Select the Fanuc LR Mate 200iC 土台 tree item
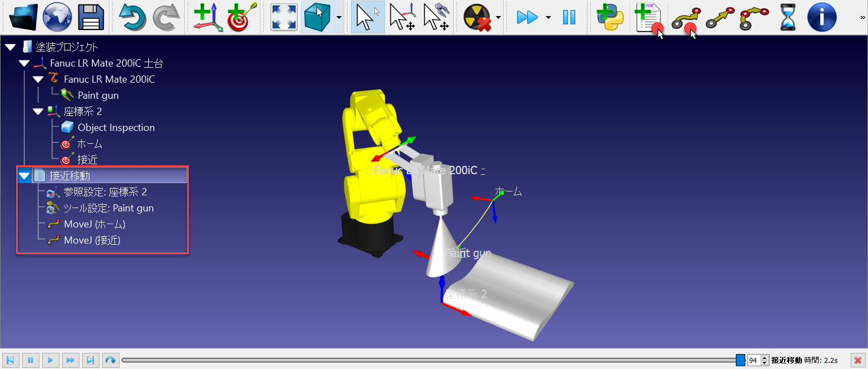The height and width of the screenshot is (369, 868). (x=106, y=63)
